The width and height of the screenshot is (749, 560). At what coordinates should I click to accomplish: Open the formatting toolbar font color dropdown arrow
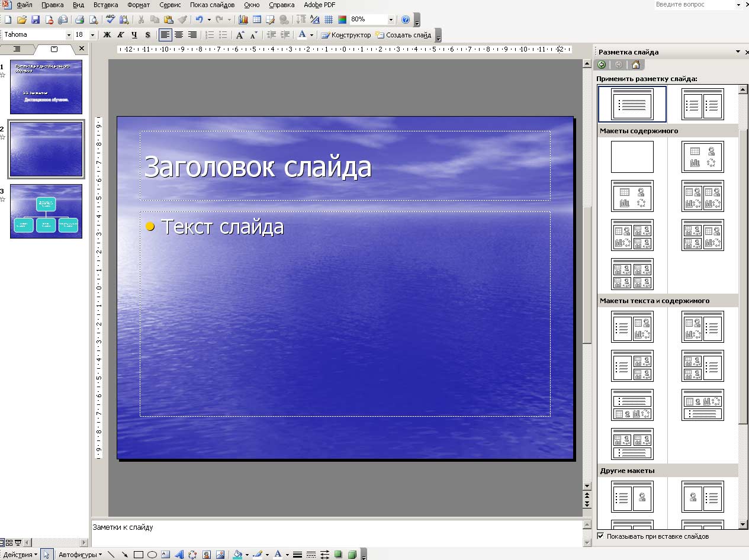(x=311, y=35)
